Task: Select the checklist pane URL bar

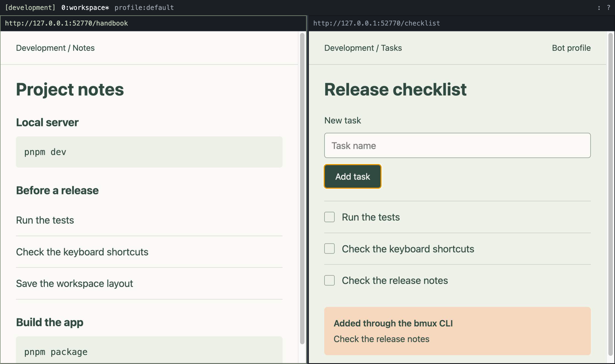Action: (461, 23)
